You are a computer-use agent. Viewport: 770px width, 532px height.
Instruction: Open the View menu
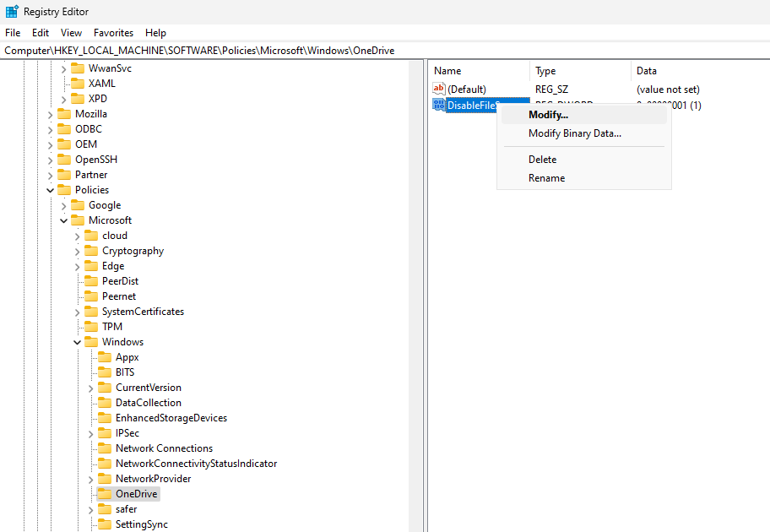pos(71,33)
